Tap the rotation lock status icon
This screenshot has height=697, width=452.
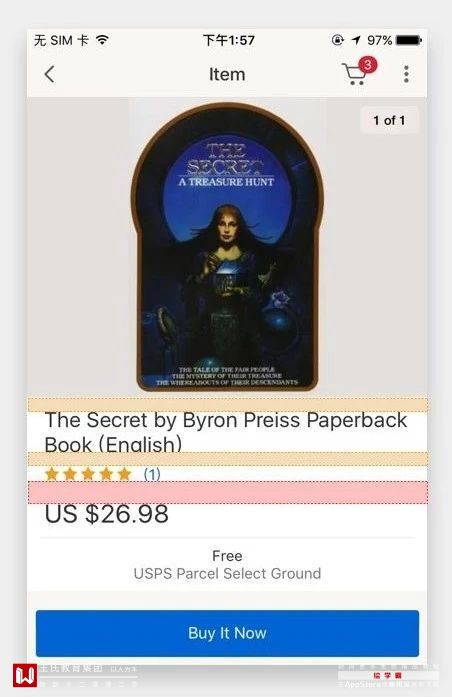[x=338, y=40]
